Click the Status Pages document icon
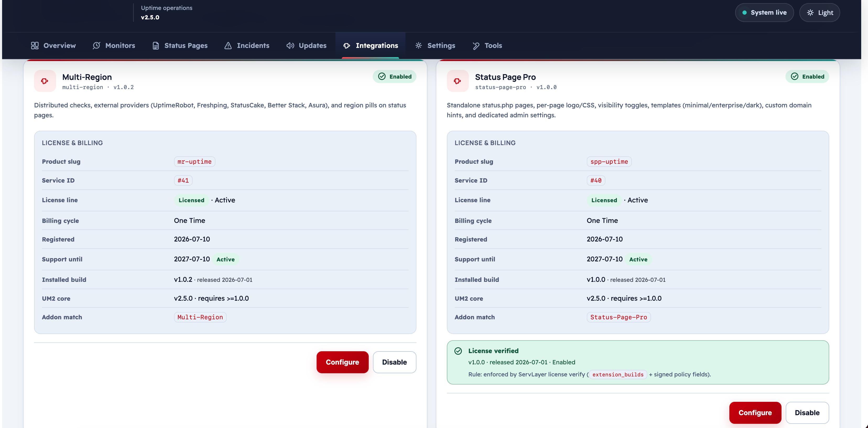 tap(156, 46)
